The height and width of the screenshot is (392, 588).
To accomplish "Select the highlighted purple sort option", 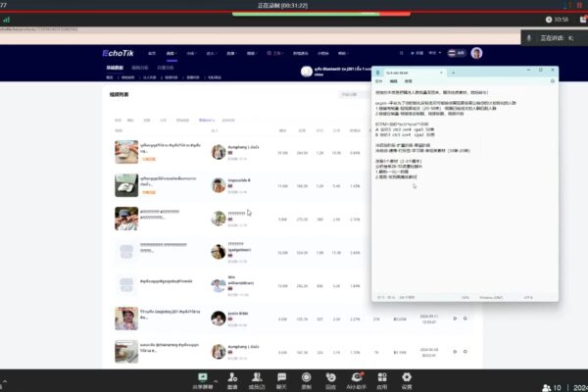I will [207, 120].
